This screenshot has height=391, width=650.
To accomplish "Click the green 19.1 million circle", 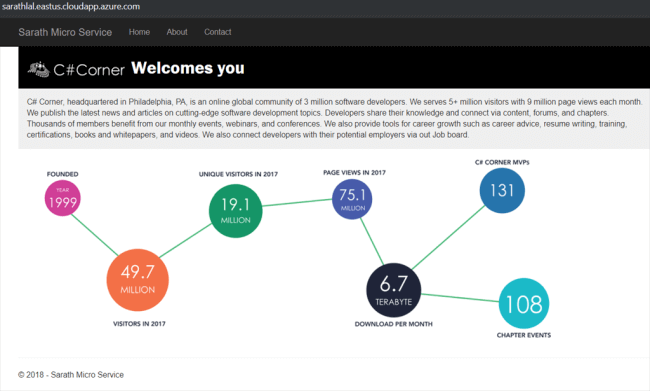I will click(235, 211).
